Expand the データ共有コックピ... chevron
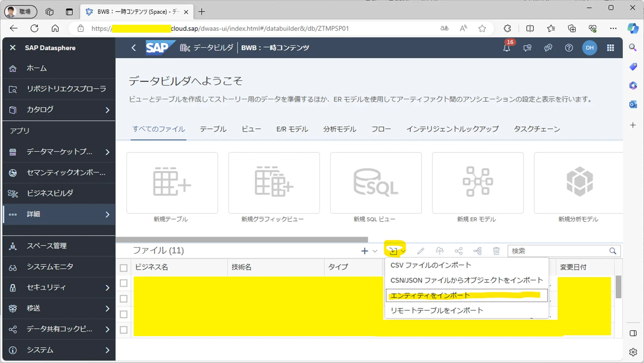The image size is (644, 363). [x=107, y=329]
